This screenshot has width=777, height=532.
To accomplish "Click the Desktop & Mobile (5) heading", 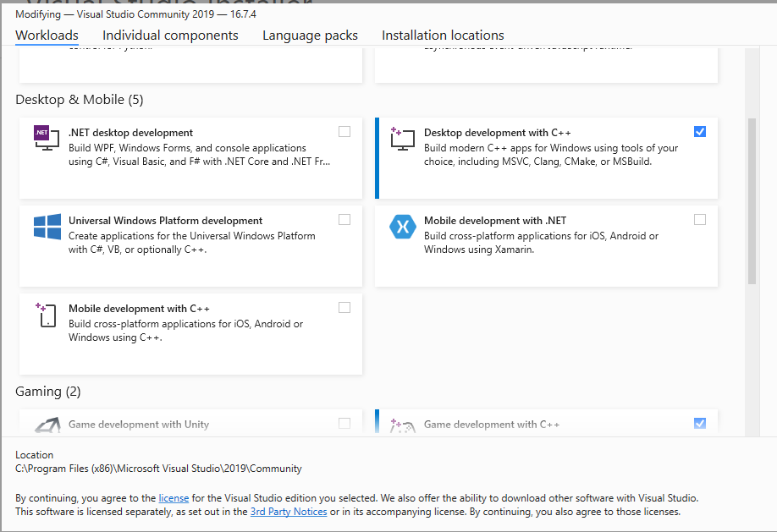I will tap(80, 100).
